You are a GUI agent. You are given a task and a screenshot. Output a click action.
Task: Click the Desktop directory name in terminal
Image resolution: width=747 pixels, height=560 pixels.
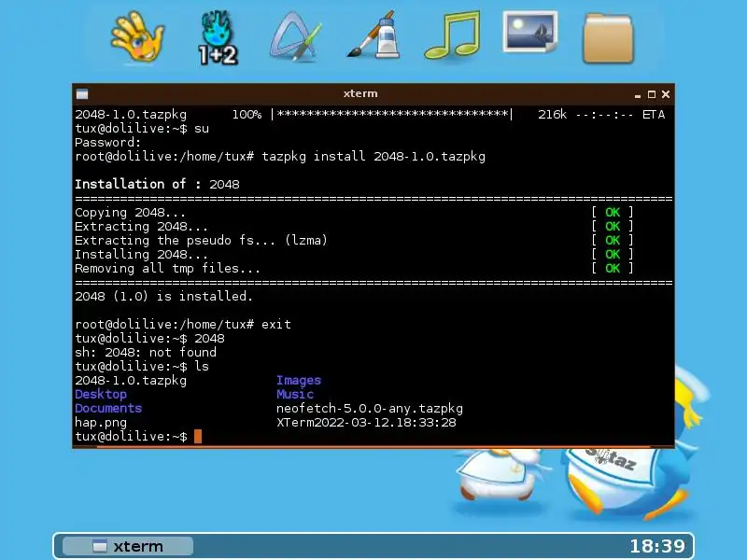point(101,394)
